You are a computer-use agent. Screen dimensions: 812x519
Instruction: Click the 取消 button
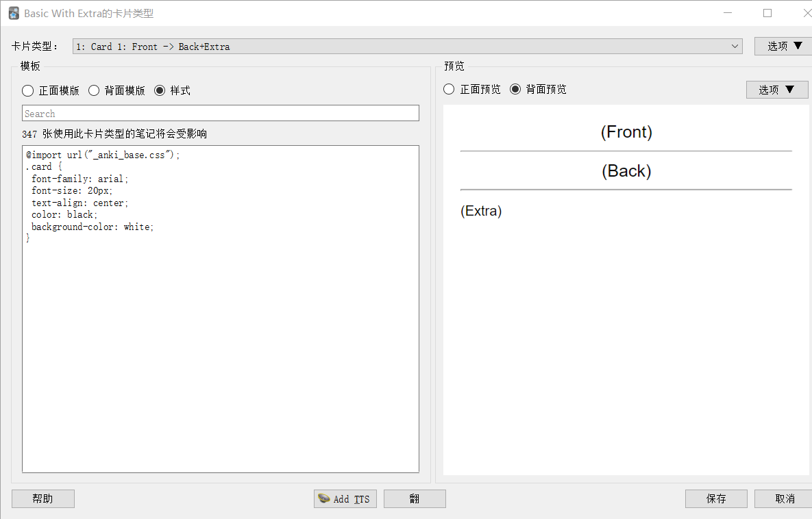tap(783, 498)
